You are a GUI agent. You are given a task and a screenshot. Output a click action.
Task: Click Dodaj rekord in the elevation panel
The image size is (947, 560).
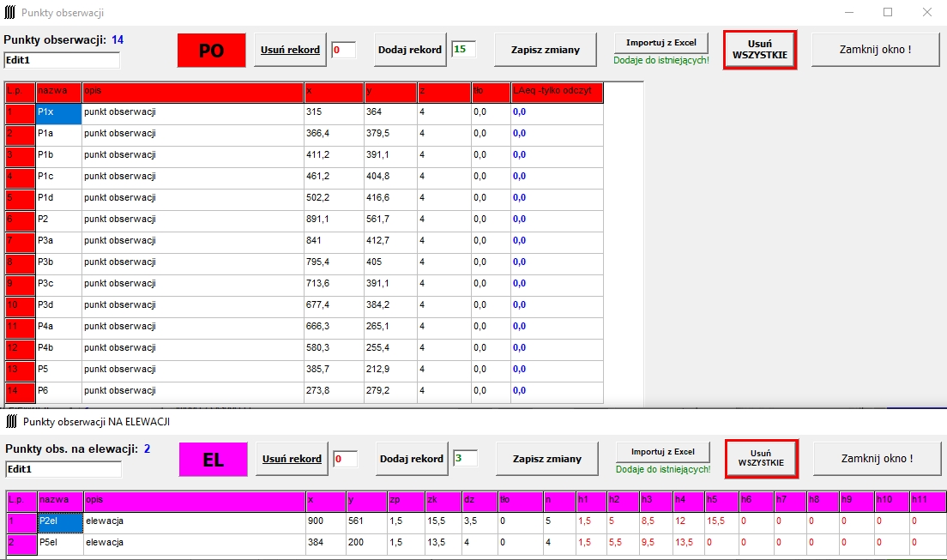tap(412, 459)
